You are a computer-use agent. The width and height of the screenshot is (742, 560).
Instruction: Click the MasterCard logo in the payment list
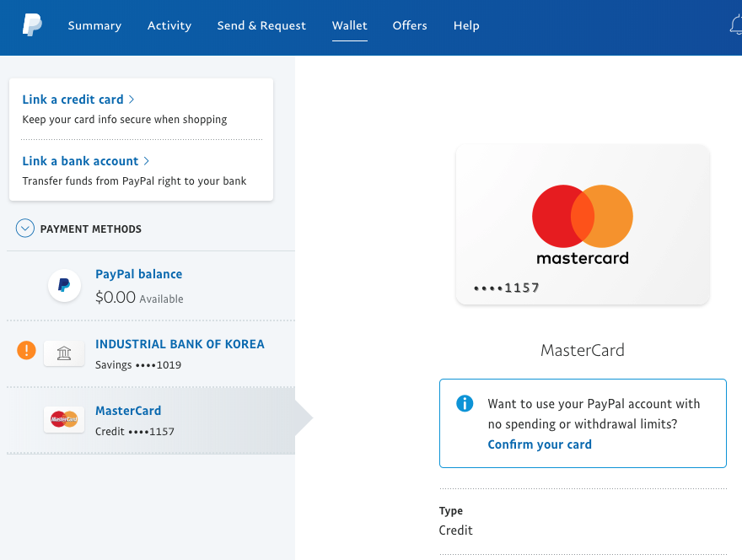64,419
